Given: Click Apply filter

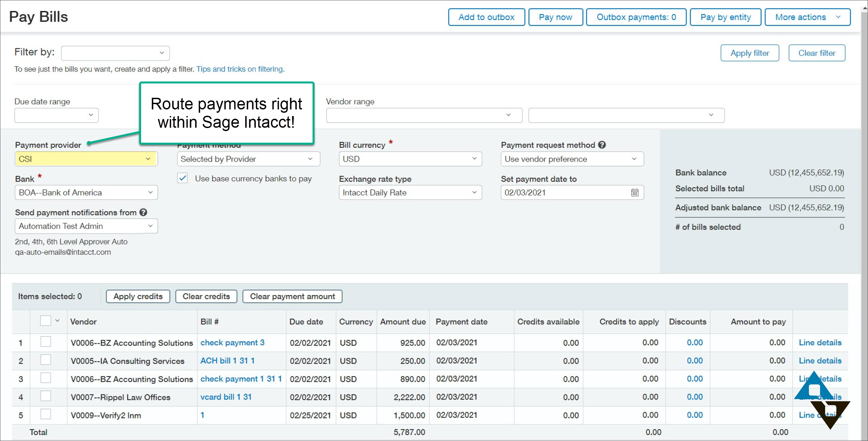Looking at the screenshot, I should click(750, 53).
